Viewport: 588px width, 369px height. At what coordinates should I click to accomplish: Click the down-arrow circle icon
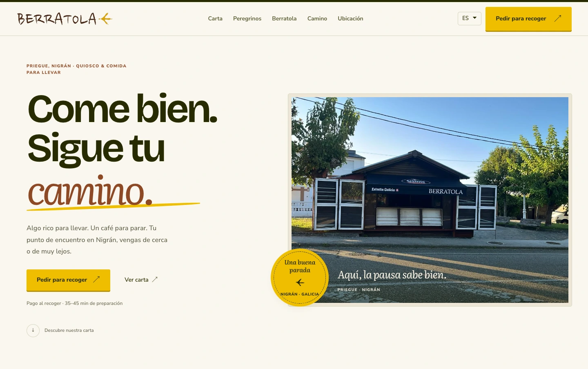pyautogui.click(x=33, y=330)
